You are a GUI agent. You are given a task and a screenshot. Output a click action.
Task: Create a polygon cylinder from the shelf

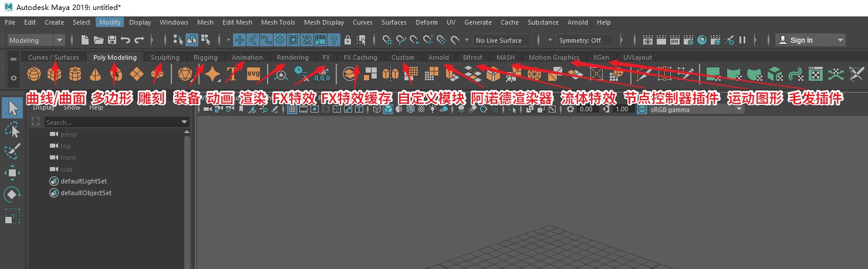[74, 74]
